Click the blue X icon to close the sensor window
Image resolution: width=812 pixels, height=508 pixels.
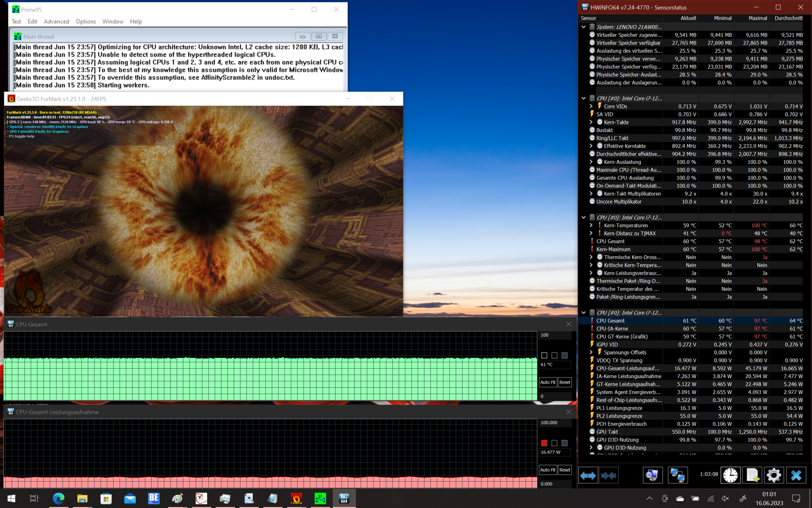[796, 475]
